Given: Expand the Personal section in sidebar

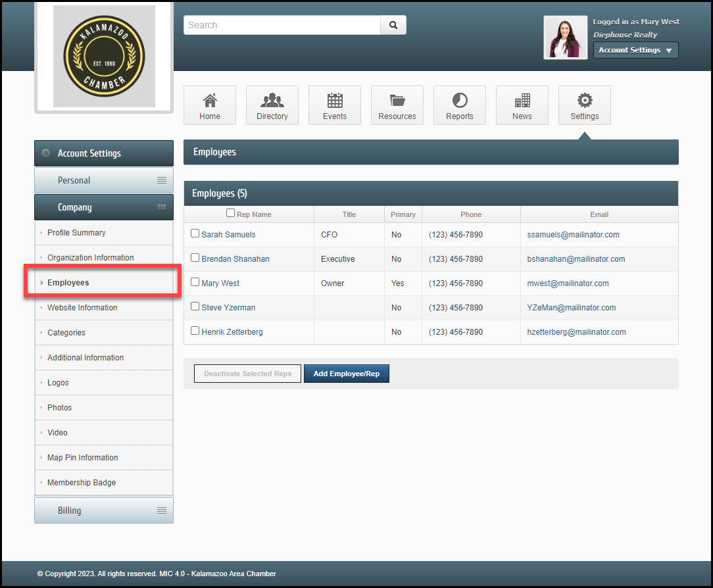Looking at the screenshot, I should (104, 180).
